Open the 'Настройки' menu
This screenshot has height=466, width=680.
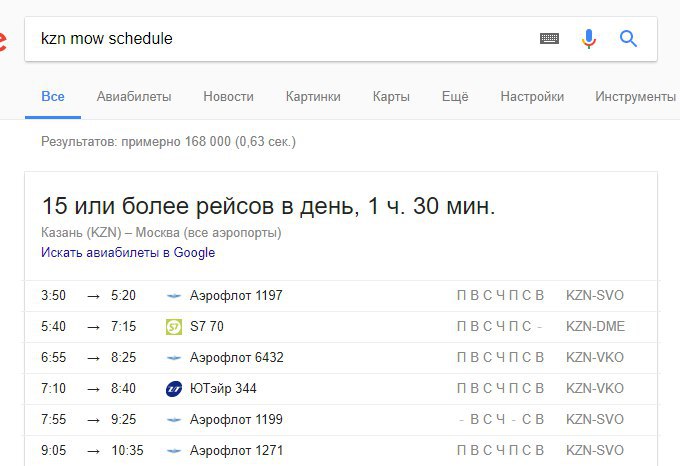(532, 96)
